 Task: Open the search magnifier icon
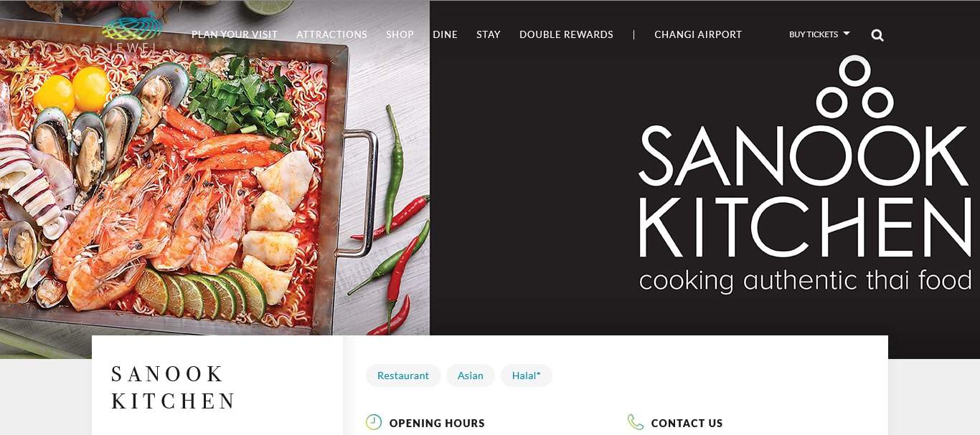coord(877,35)
